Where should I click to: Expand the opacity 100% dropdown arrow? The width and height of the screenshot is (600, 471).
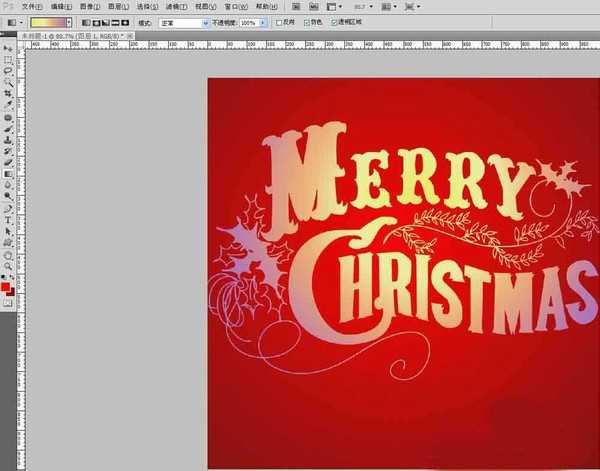click(x=263, y=21)
